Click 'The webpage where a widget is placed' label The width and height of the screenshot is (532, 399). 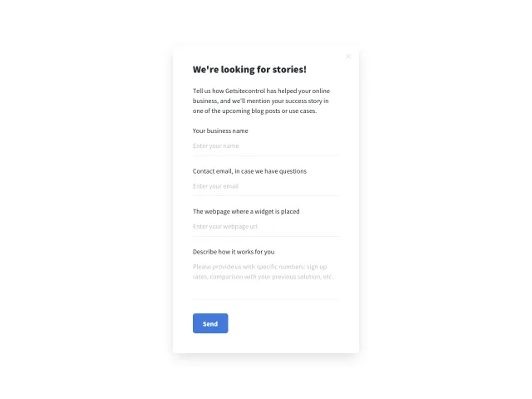point(246,212)
